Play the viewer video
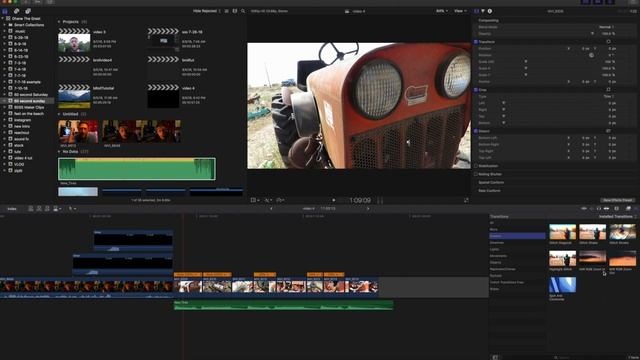The height and width of the screenshot is (360, 640). (x=334, y=200)
